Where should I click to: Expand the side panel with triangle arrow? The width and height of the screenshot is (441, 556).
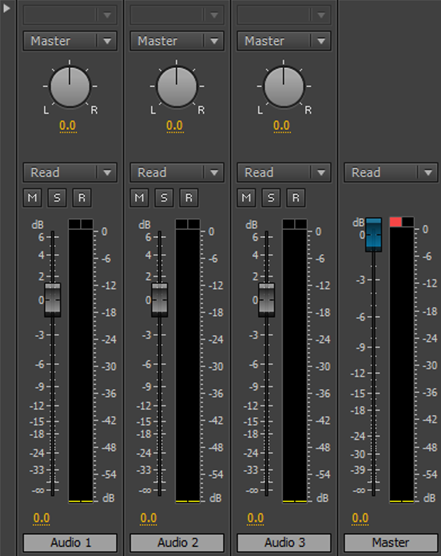(6, 8)
